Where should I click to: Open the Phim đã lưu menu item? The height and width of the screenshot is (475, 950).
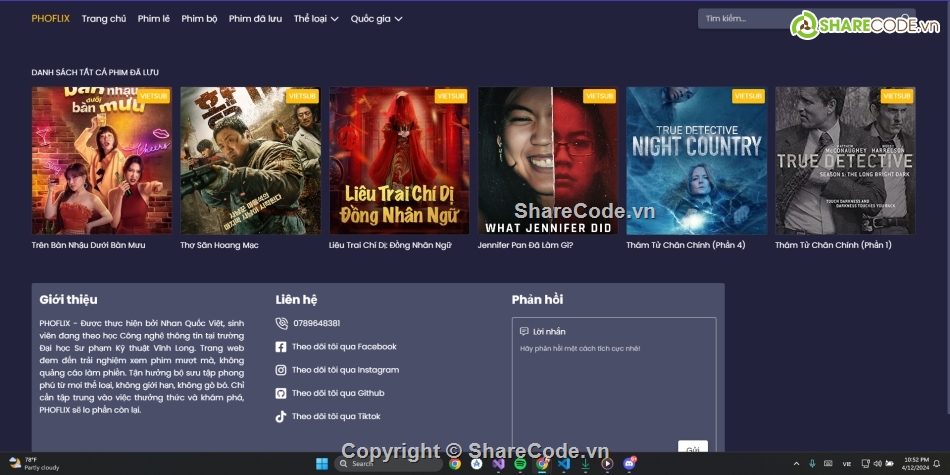[255, 19]
